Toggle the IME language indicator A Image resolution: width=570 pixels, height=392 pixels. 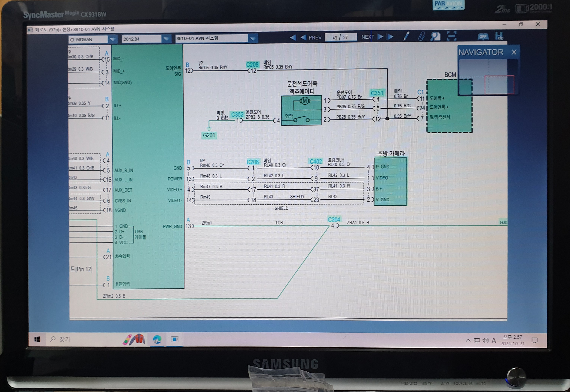coord(493,340)
